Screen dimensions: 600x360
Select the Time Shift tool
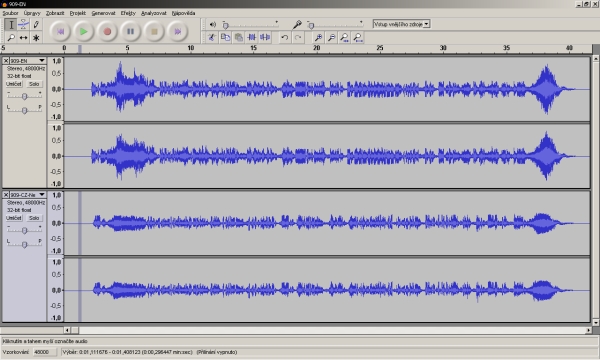[23, 37]
